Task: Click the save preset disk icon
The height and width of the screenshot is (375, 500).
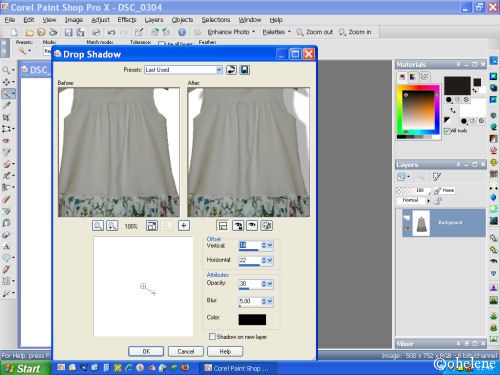Action: (x=245, y=70)
